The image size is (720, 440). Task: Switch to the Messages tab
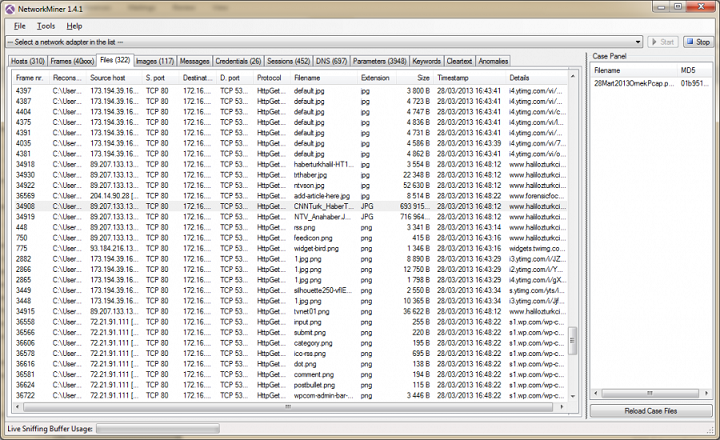195,61
